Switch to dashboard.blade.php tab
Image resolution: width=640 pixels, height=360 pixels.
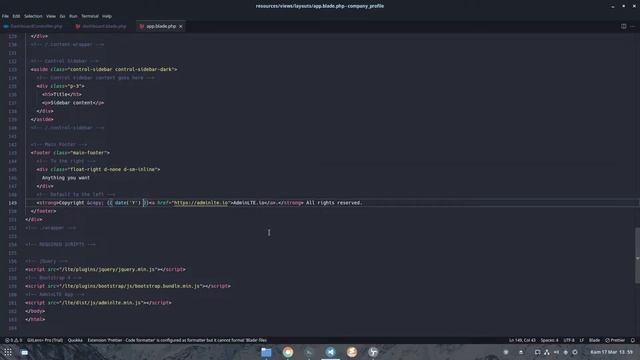[102, 26]
